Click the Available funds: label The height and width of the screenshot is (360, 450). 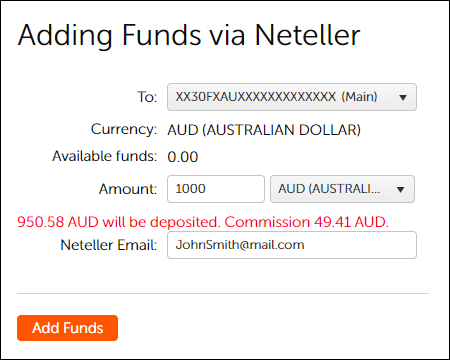point(104,156)
